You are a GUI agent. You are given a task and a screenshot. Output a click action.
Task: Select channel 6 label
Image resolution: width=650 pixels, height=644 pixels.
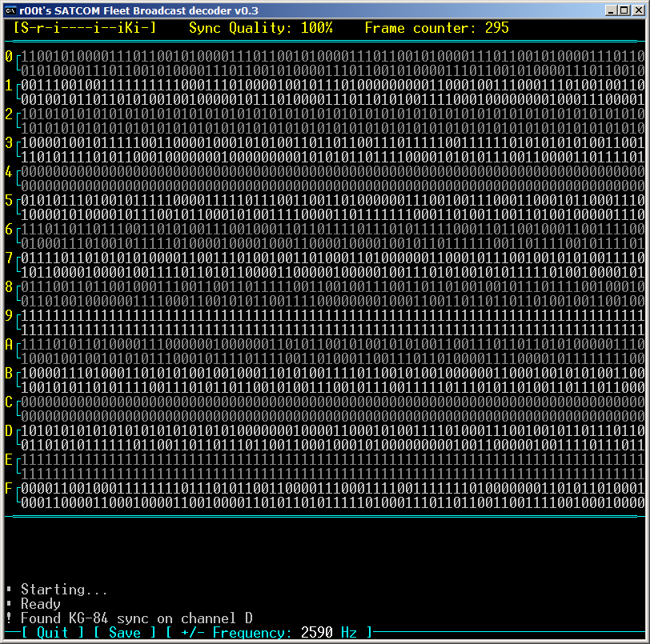(x=9, y=229)
